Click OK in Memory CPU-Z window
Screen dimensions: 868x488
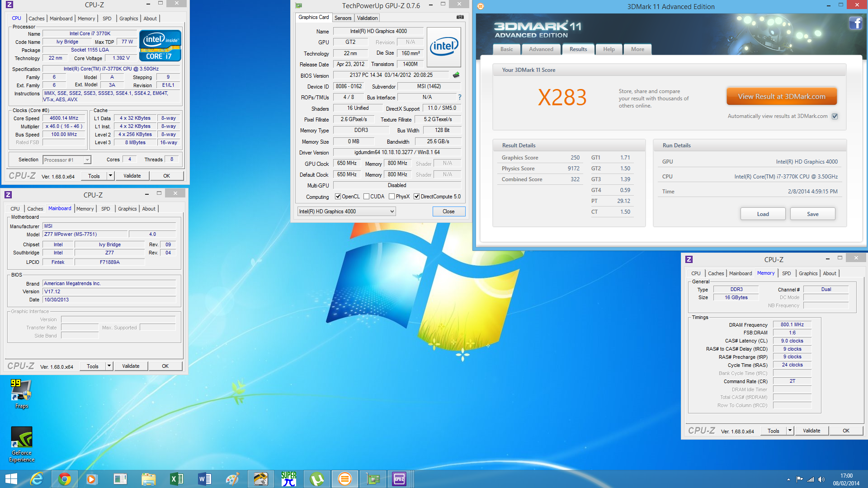coord(846,431)
